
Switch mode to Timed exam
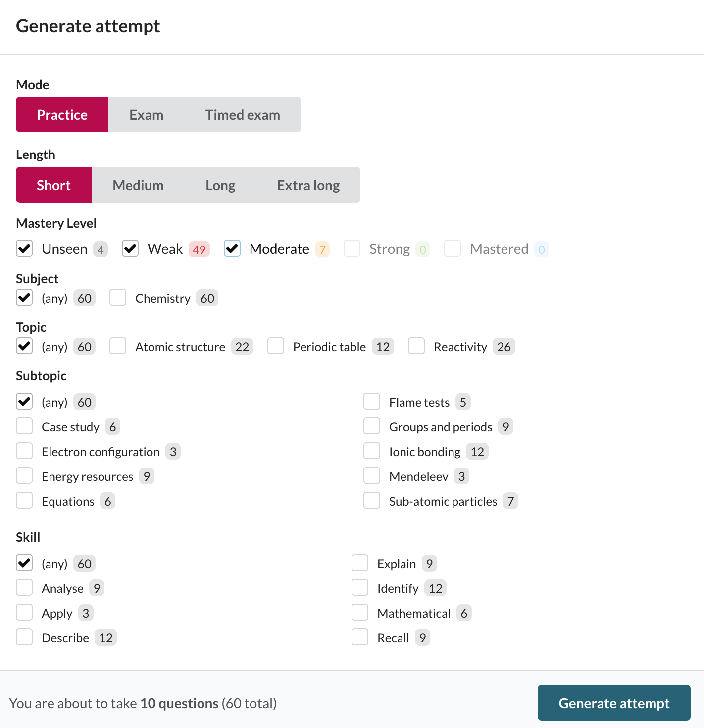click(x=243, y=115)
